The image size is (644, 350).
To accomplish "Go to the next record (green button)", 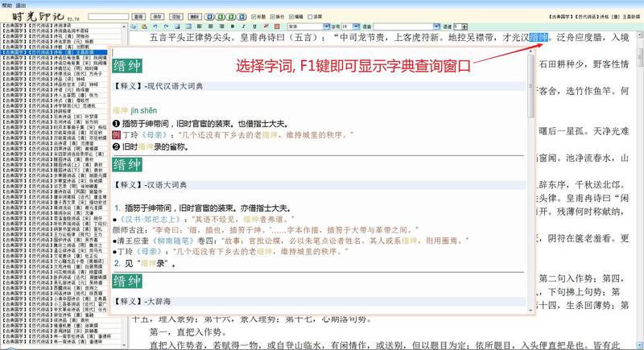I will pos(231,17).
